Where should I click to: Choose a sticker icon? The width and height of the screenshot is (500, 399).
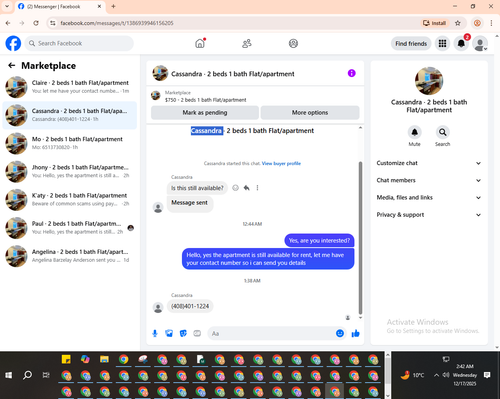point(183,333)
